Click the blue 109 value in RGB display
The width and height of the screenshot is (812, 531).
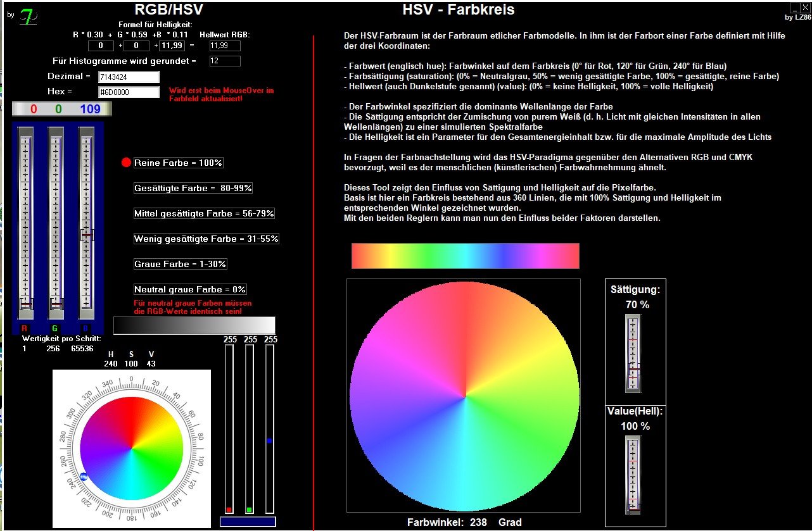(x=91, y=109)
